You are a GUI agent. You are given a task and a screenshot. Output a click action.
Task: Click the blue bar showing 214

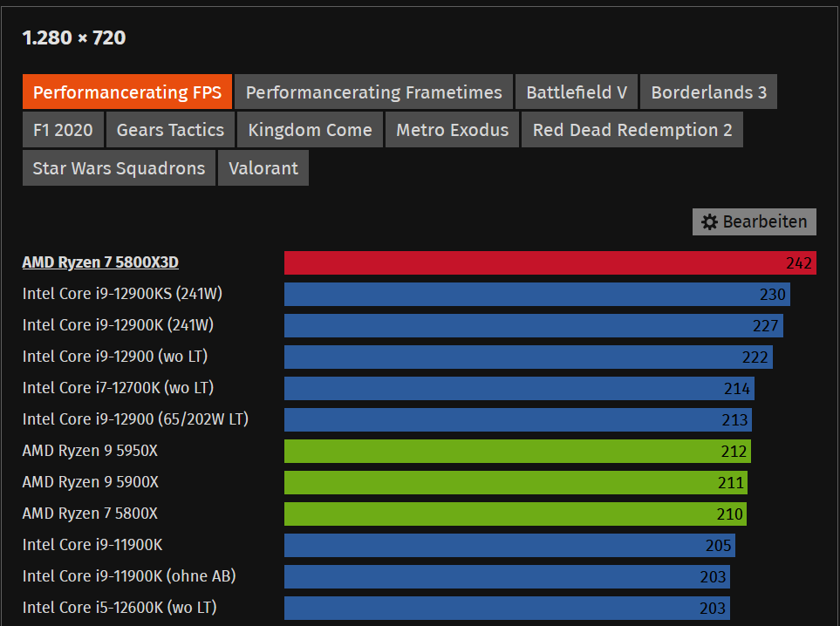pyautogui.click(x=519, y=389)
